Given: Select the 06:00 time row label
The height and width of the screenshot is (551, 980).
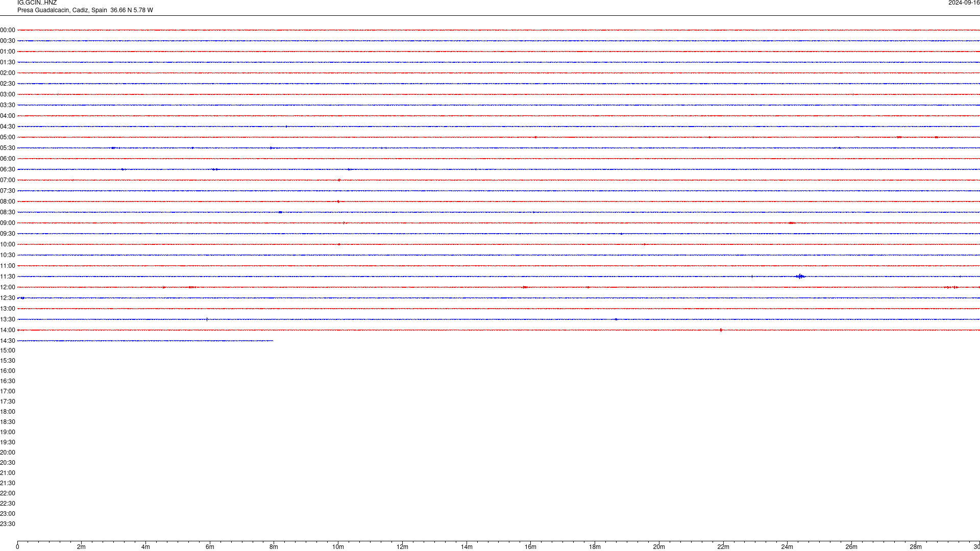Looking at the screenshot, I should [x=8, y=159].
